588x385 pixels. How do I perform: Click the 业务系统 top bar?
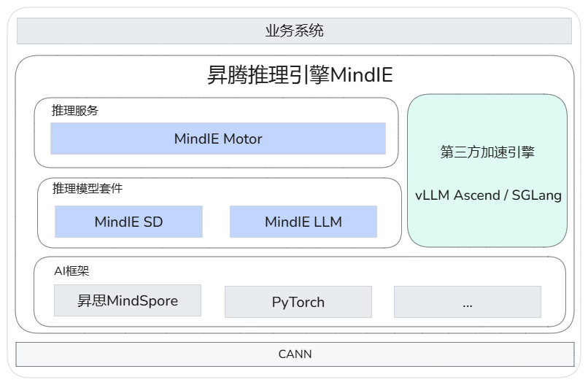pos(295,31)
